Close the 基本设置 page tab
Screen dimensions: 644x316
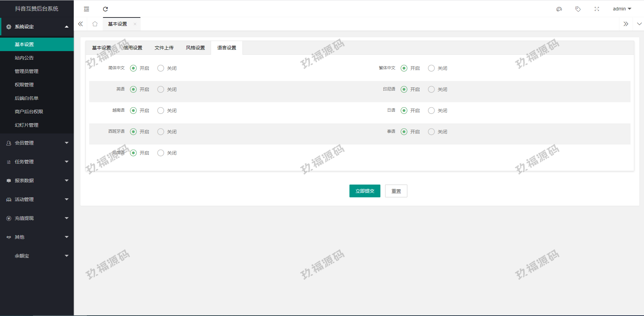[135, 24]
